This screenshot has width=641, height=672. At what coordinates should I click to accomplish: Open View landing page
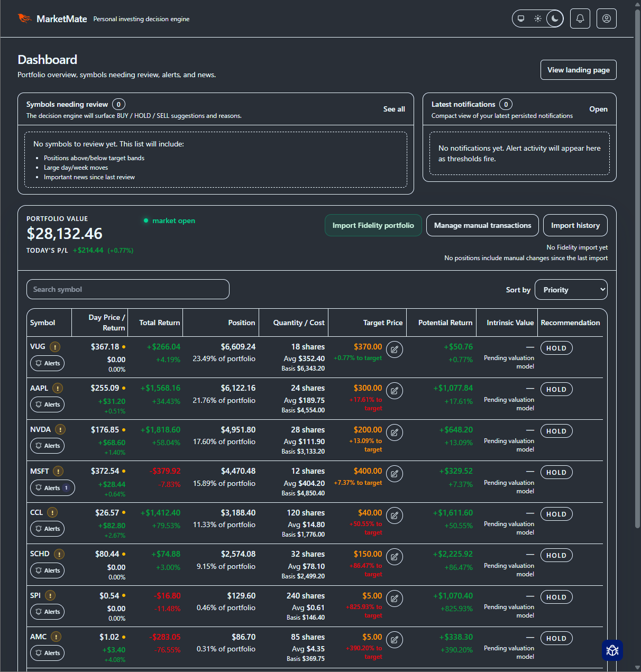tap(578, 69)
